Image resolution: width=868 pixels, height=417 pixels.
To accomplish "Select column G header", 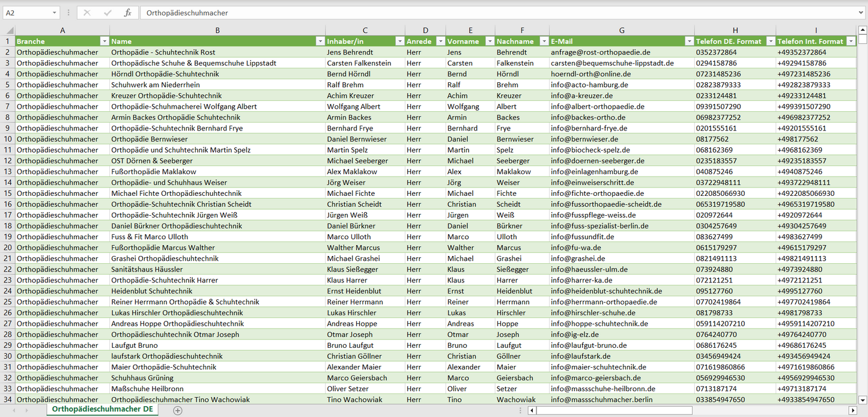I will (621, 30).
